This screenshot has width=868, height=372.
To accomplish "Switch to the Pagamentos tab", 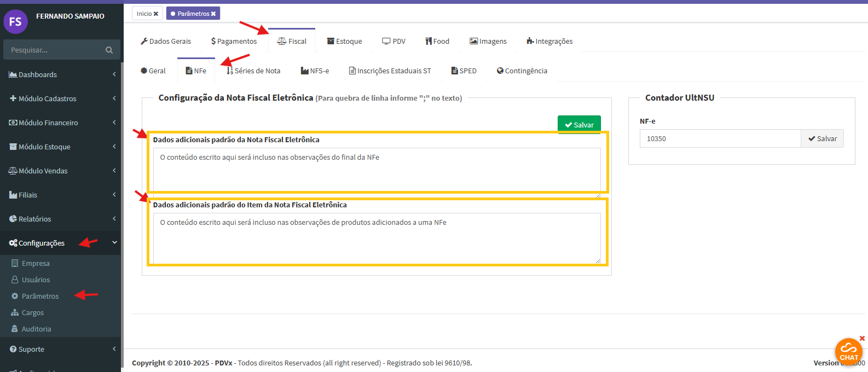I will point(234,41).
